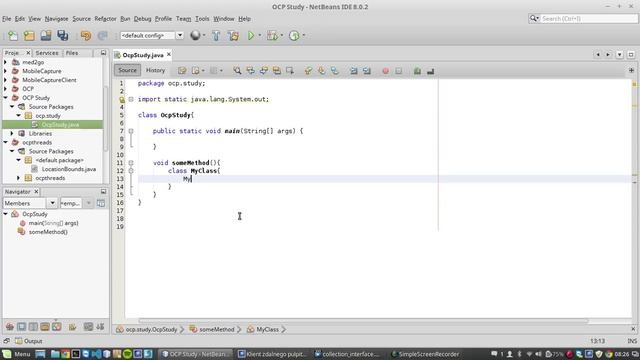Click the Uncomment selection icon in editor toolbar
This screenshot has height=360, width=640.
(x=430, y=71)
